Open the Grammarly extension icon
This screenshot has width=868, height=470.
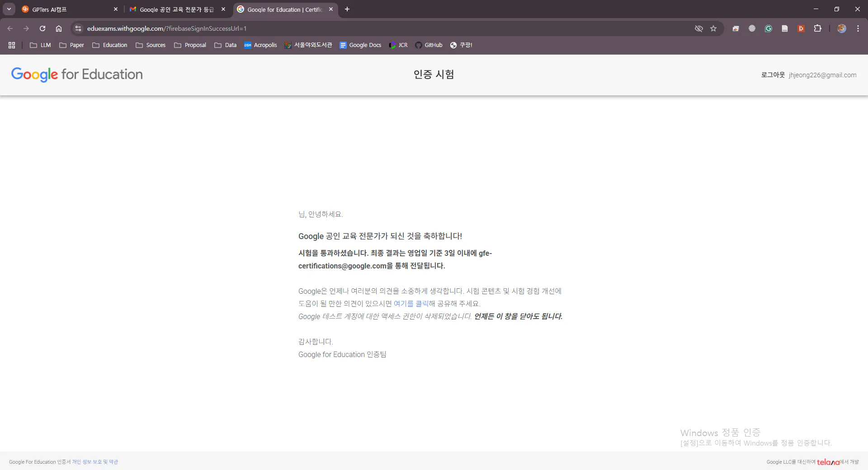[768, 28]
